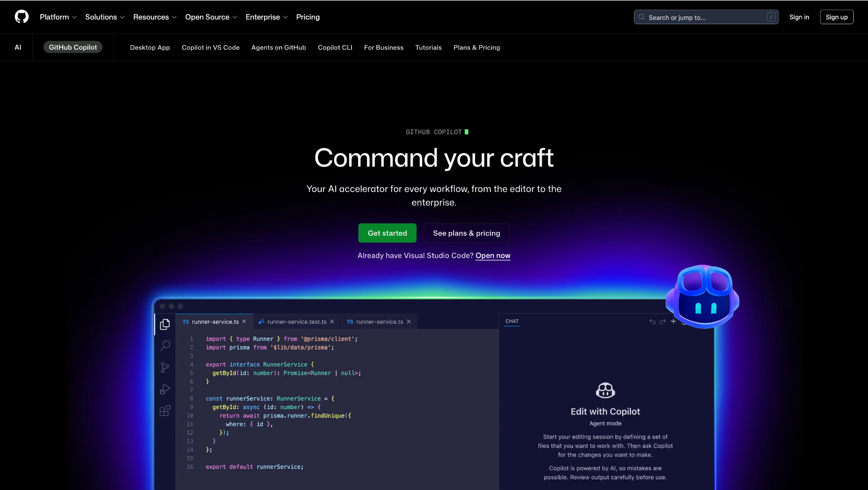This screenshot has height=490, width=868.
Task: Open the Extensions icon in editor sidebar
Action: [x=165, y=411]
